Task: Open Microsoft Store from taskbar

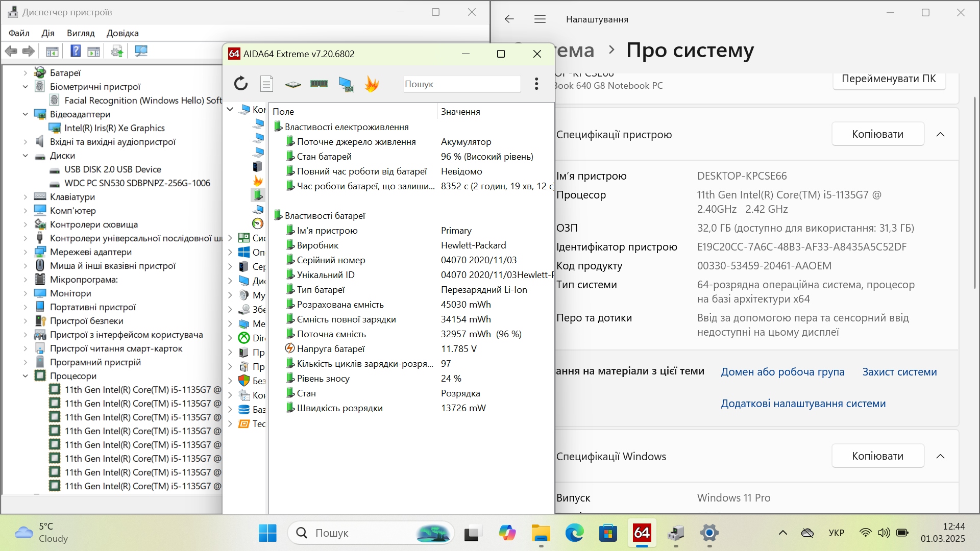Action: [x=608, y=533]
